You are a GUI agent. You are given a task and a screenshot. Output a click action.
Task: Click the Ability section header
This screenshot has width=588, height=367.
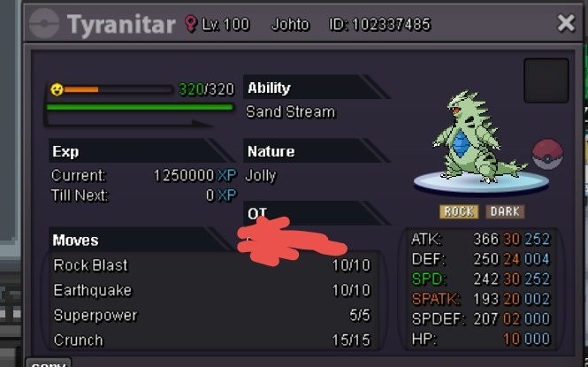[317, 88]
